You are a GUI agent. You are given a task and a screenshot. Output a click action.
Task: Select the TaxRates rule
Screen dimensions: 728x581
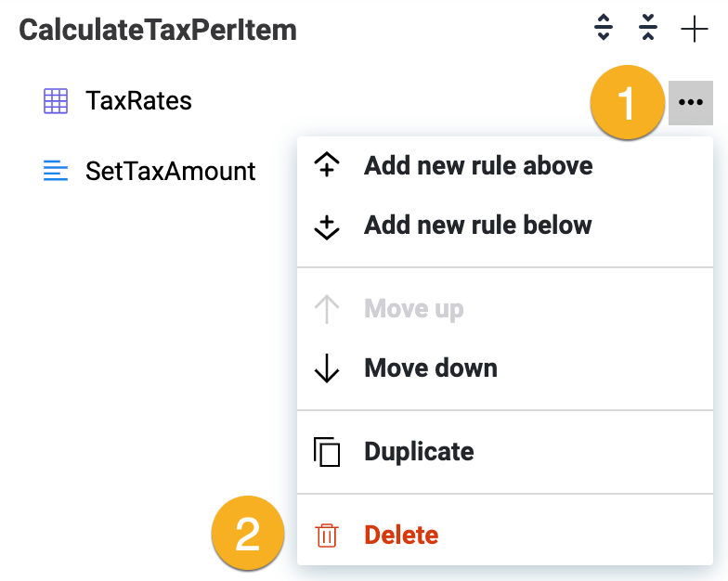point(138,100)
